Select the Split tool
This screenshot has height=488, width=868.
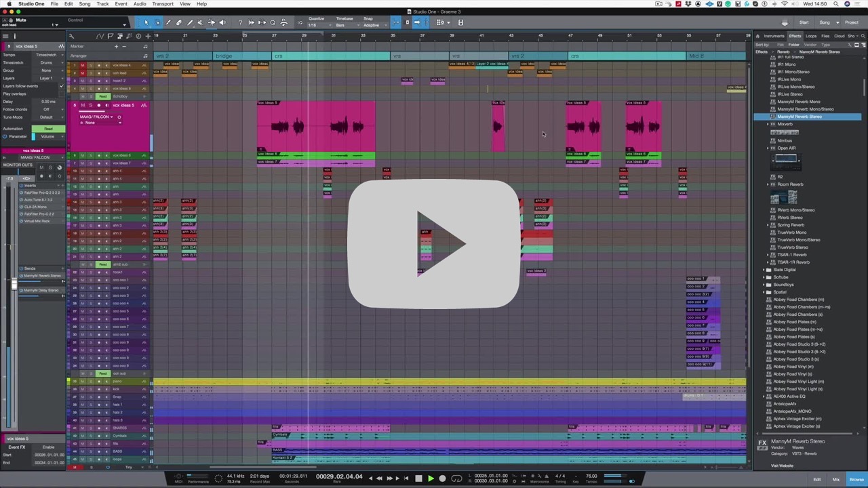point(168,22)
